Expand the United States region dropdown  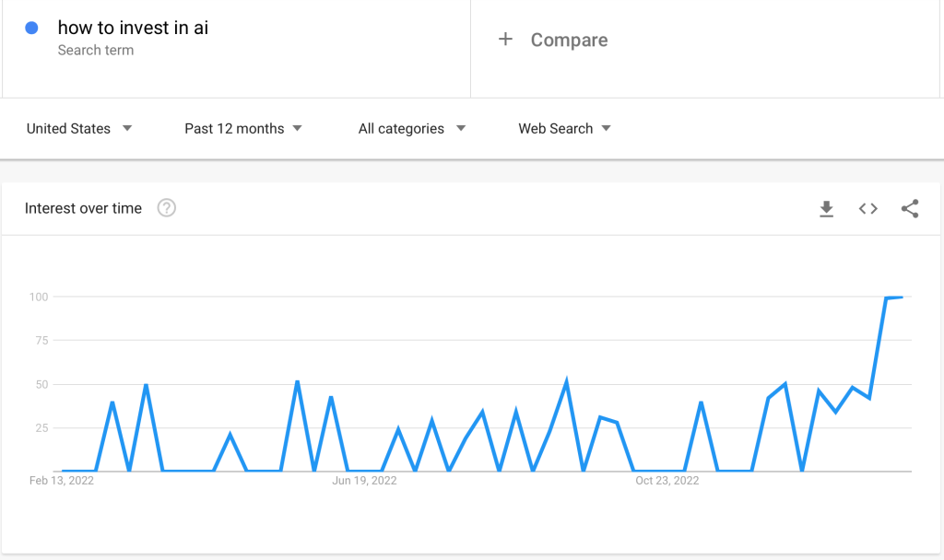(x=79, y=129)
